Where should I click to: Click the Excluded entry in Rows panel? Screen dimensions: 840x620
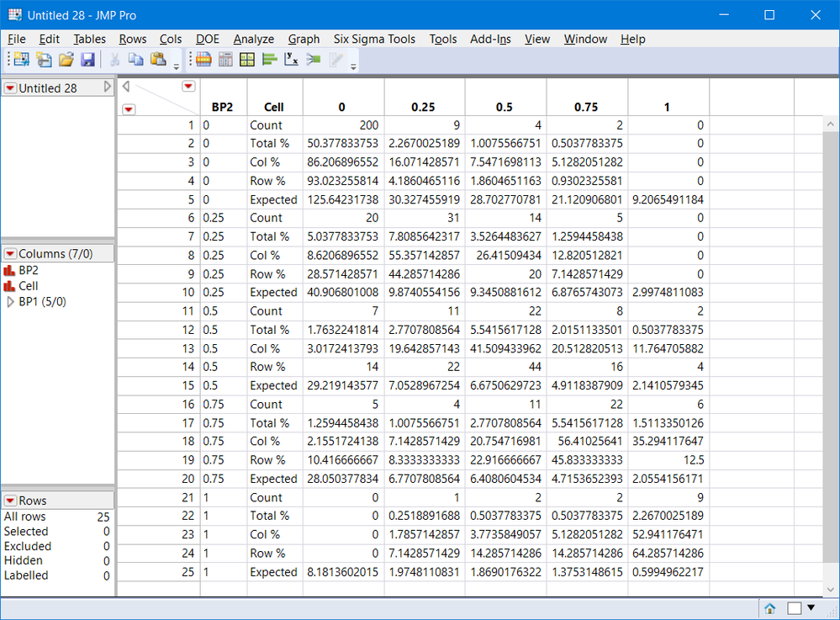pos(57,546)
